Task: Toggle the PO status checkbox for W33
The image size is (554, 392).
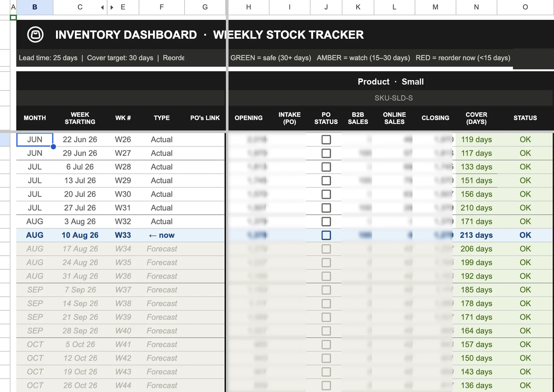Action: pos(326,235)
